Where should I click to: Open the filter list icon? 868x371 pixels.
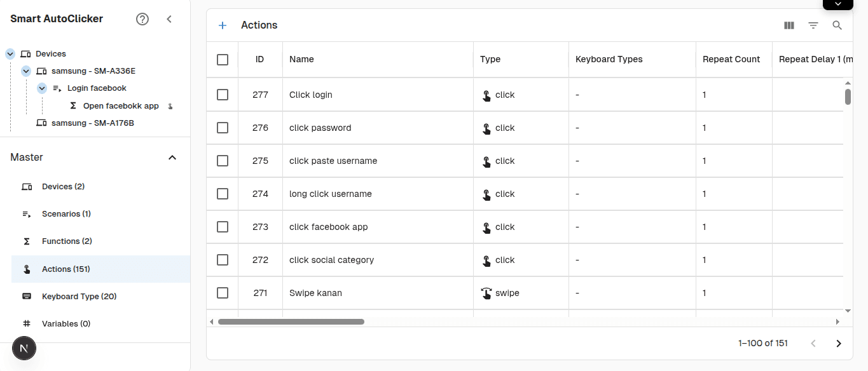point(813,25)
